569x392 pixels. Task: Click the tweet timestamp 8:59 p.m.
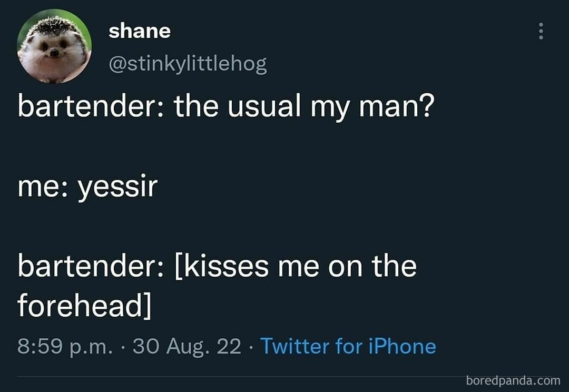pos(66,346)
